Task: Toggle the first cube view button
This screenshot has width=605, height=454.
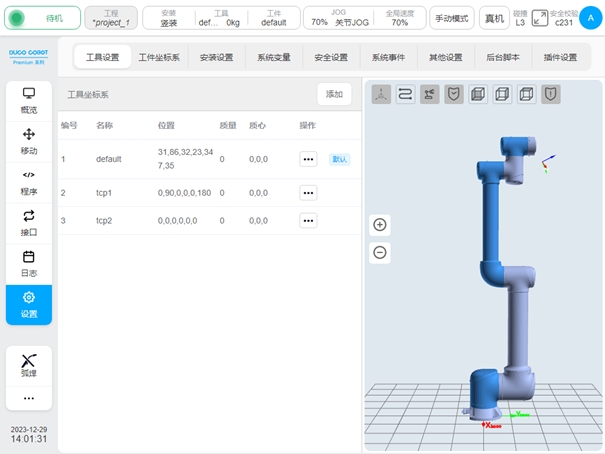Action: point(478,94)
